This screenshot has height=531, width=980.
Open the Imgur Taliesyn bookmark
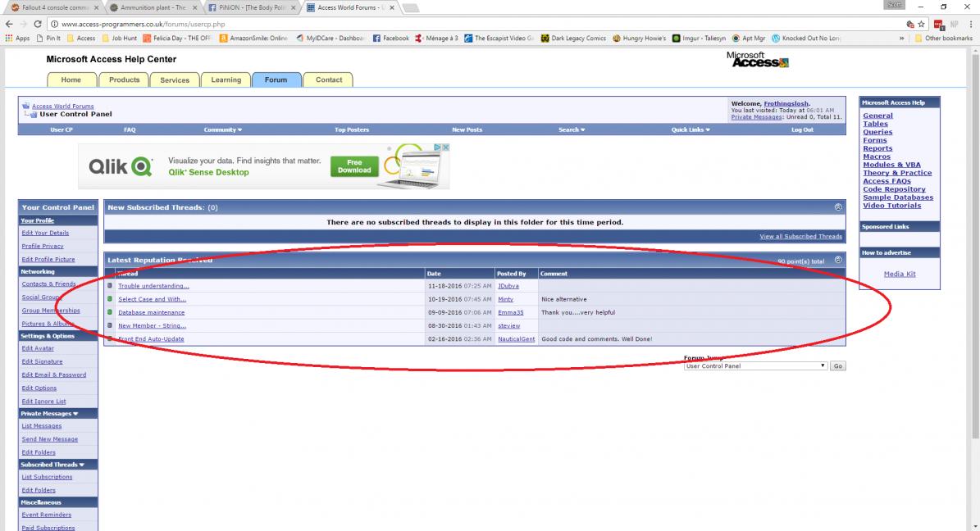tap(699, 39)
